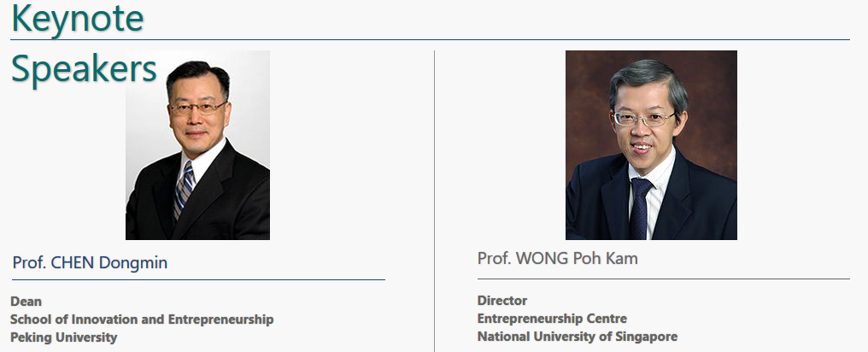Click the portrait photo of Prof. WONG Poh Kam
This screenshot has width=868, height=352.
(x=651, y=145)
